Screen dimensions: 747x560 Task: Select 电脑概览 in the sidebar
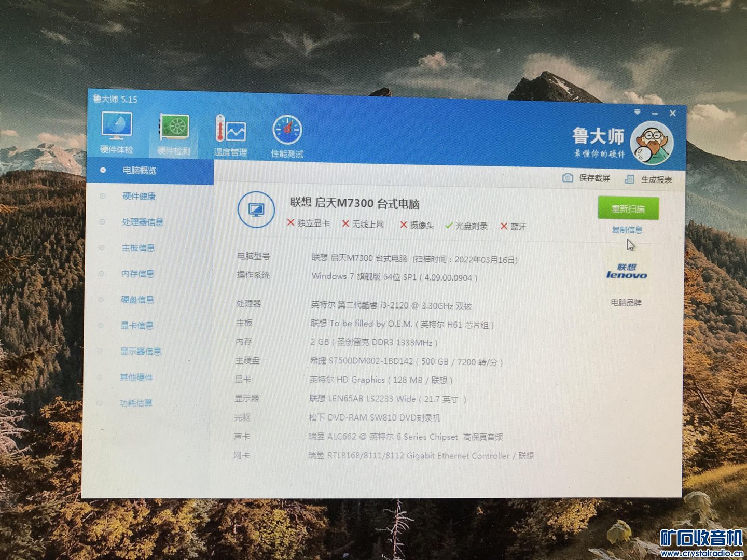coord(149,171)
